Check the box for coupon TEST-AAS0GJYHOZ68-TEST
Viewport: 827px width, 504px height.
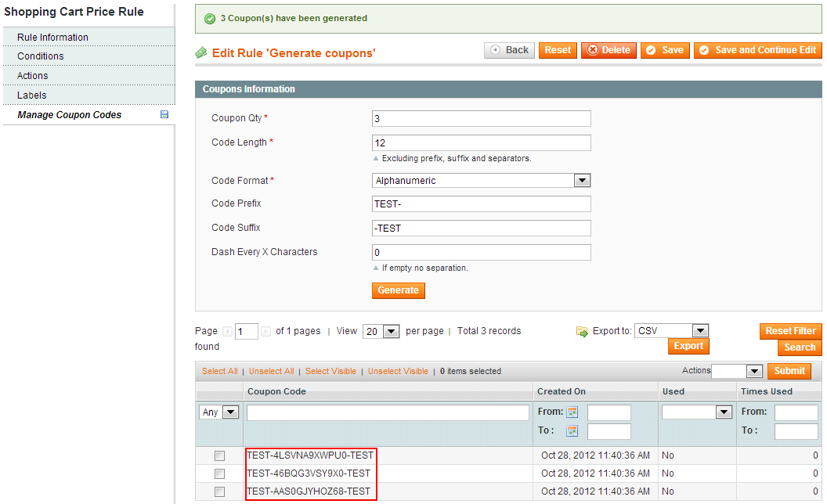(x=219, y=492)
